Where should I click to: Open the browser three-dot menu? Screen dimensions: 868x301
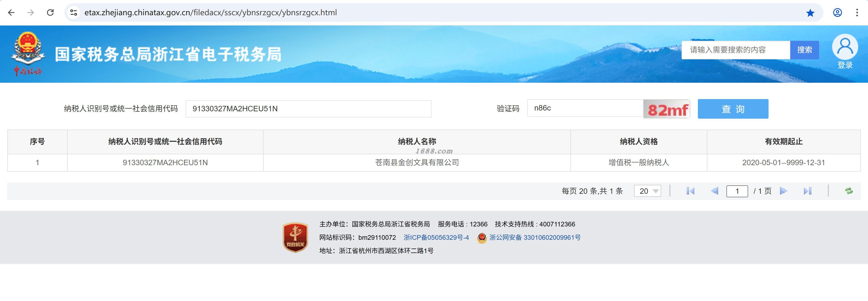857,13
